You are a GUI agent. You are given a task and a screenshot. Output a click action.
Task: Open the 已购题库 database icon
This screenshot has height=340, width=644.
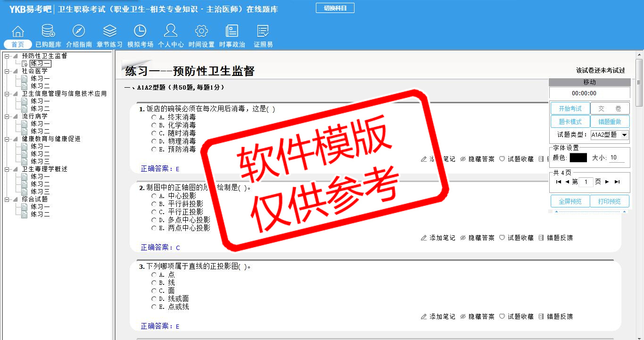coord(48,31)
